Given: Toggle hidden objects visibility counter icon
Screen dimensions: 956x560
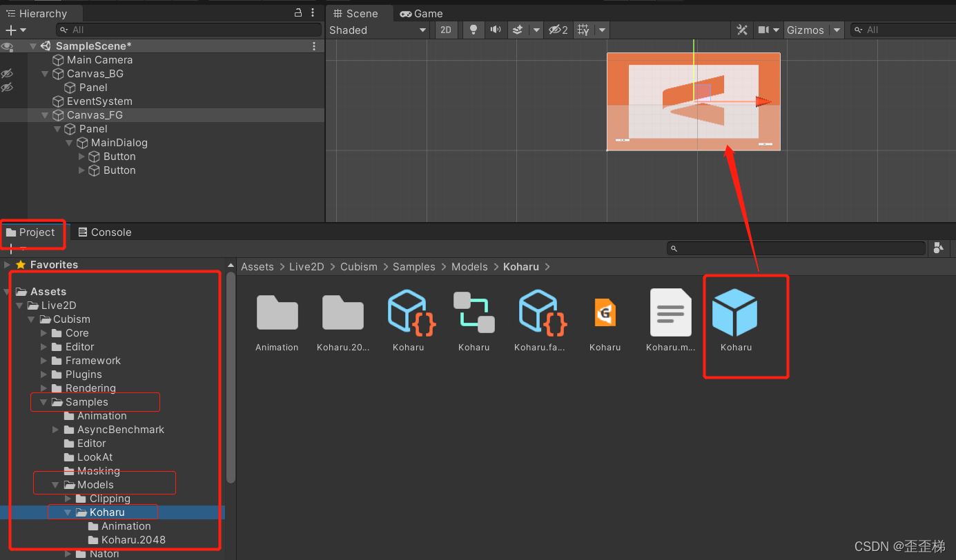Looking at the screenshot, I should (x=558, y=30).
